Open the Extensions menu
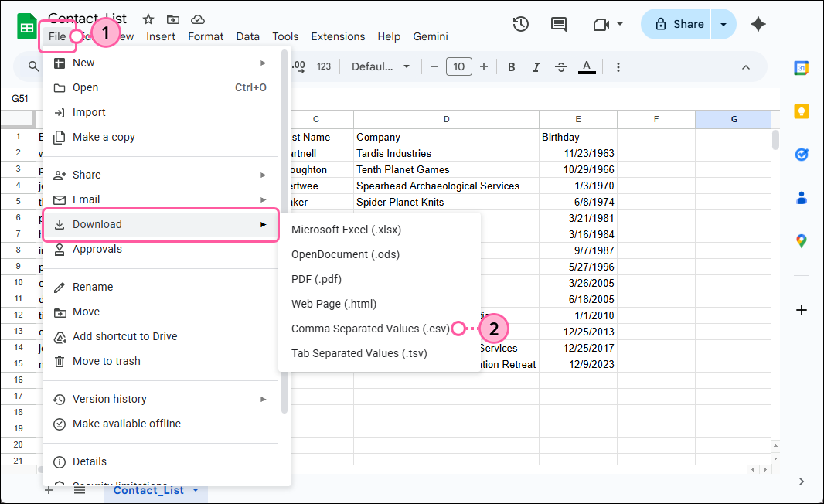This screenshot has width=824, height=504. point(338,36)
